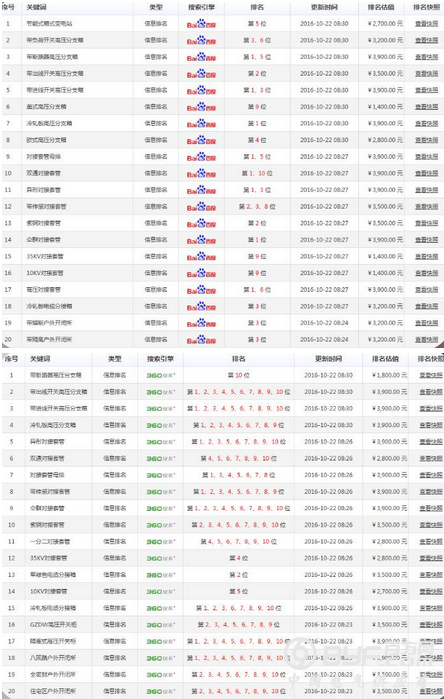This screenshot has width=444, height=699.
Task: Select 第 10 位 ranking in 360 table row 1
Action: tap(238, 375)
